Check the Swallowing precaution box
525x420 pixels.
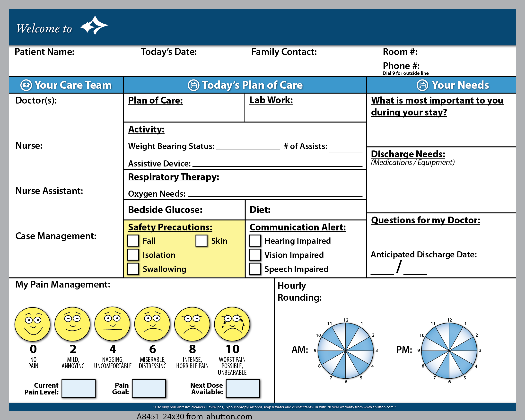tap(133, 269)
